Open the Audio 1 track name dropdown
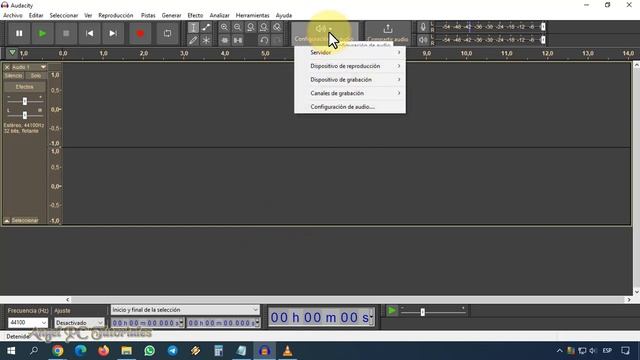The height and width of the screenshot is (360, 640). tap(29, 67)
